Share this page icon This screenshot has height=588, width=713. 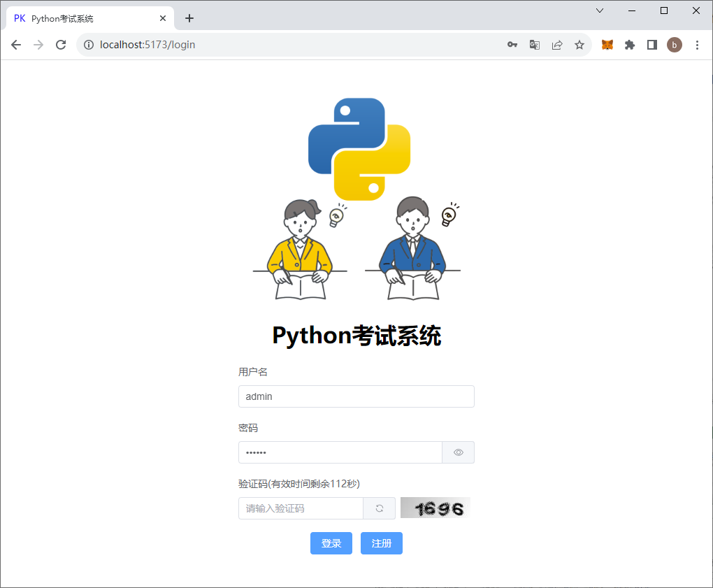[557, 45]
